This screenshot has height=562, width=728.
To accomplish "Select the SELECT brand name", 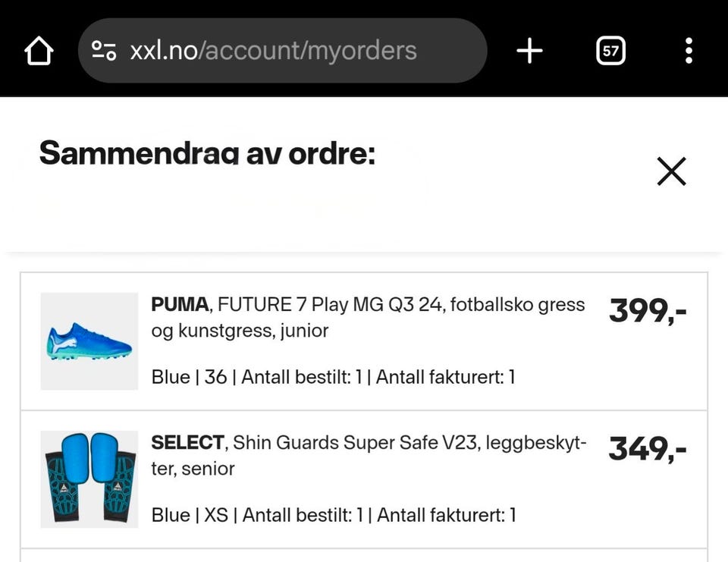I will click(188, 442).
